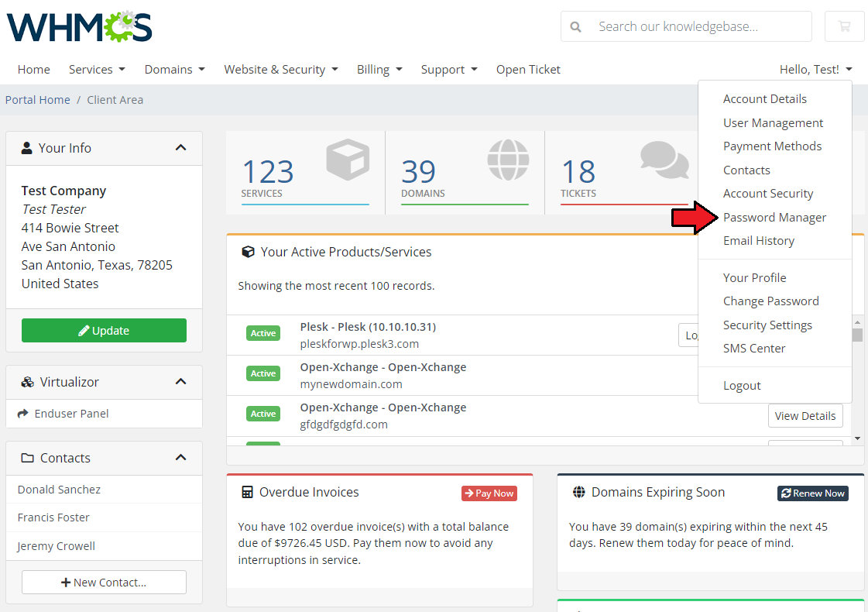Click the Virtualizor cubes icon
Viewport: 868px width, 612px height.
point(27,382)
